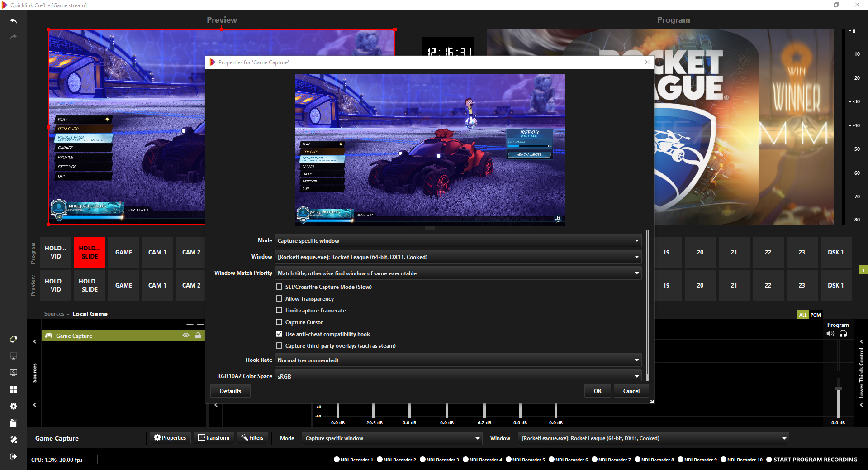
Task: Open the Mode dropdown in the bottom toolbar
Action: pos(392,438)
